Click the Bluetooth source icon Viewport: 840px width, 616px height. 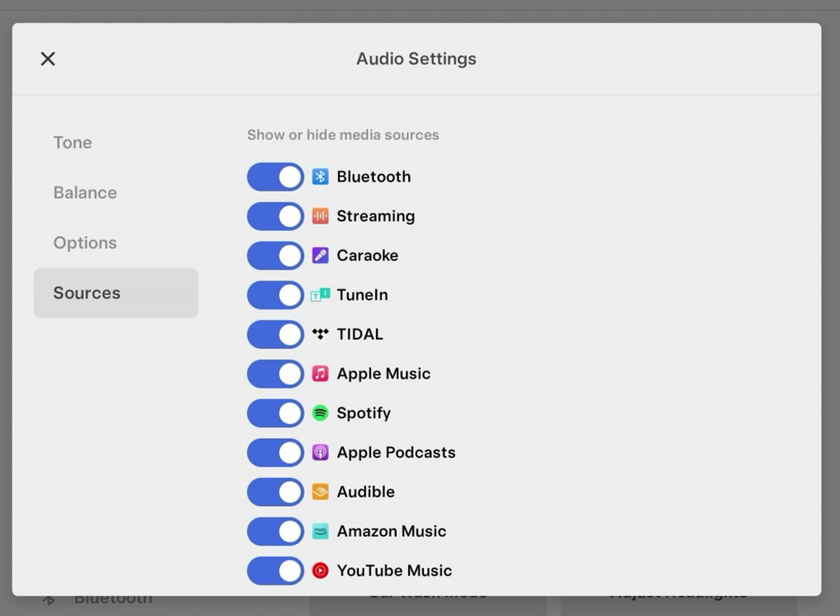click(x=320, y=177)
